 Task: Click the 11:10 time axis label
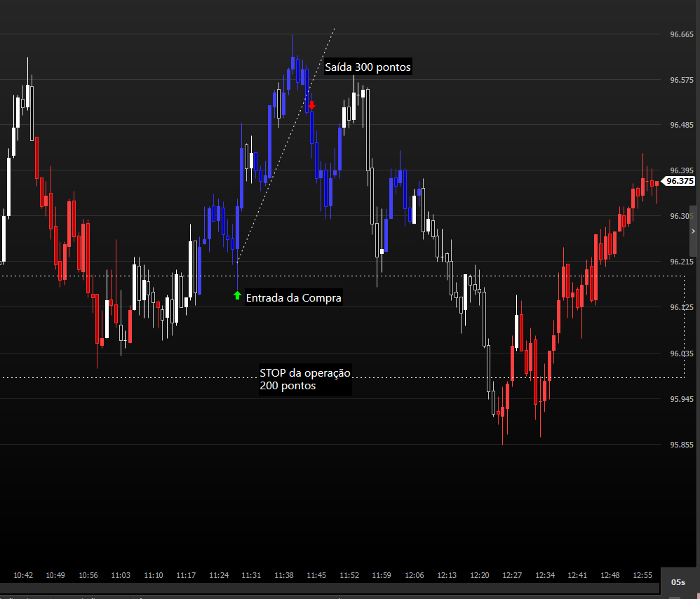[x=154, y=575]
